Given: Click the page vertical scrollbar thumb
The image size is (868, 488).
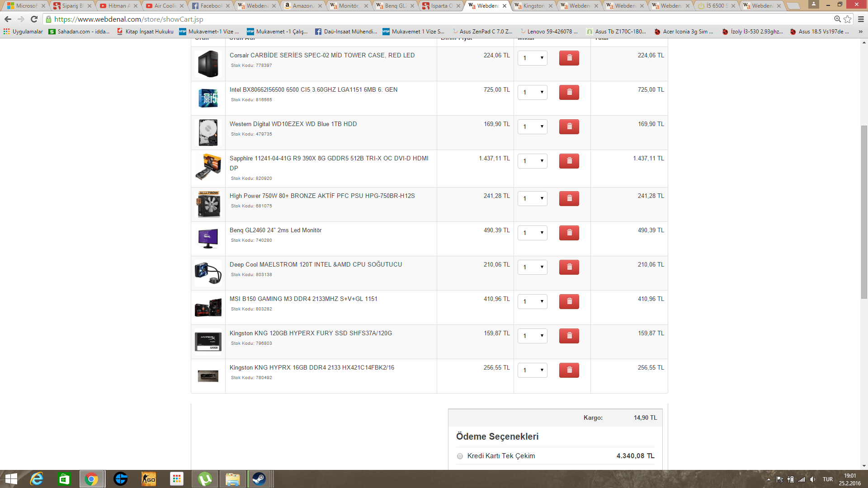Looking at the screenshot, I should pyautogui.click(x=864, y=211).
